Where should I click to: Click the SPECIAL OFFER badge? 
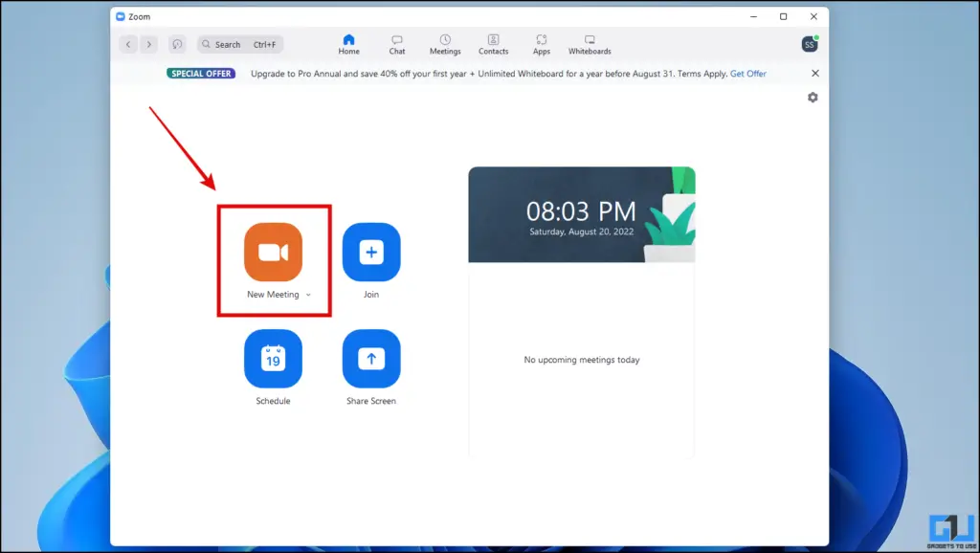(201, 74)
